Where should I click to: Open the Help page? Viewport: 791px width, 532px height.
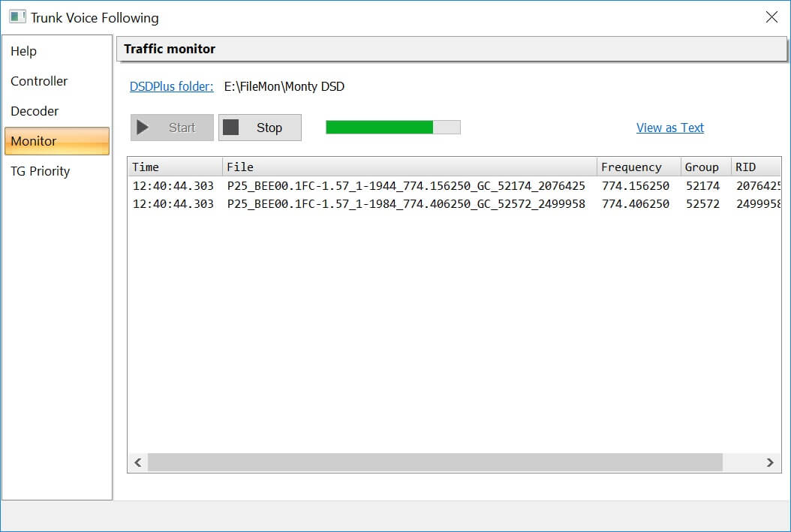click(x=23, y=51)
